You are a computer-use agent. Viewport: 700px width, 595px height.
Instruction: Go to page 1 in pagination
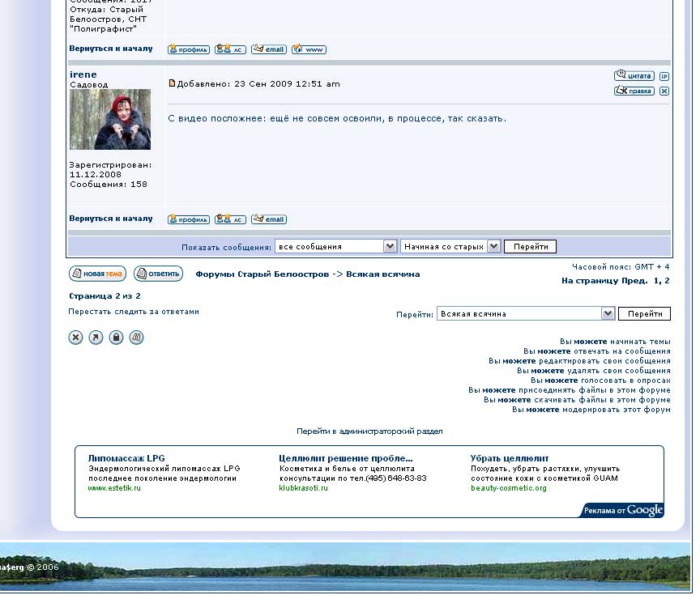click(656, 281)
